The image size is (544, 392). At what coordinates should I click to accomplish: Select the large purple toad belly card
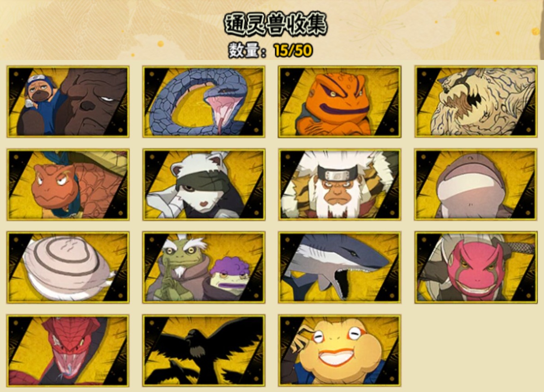[476, 185]
